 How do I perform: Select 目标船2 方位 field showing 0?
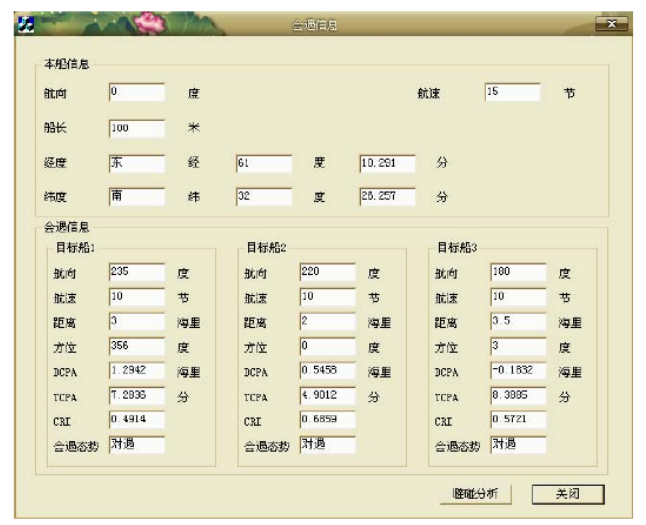(x=328, y=346)
